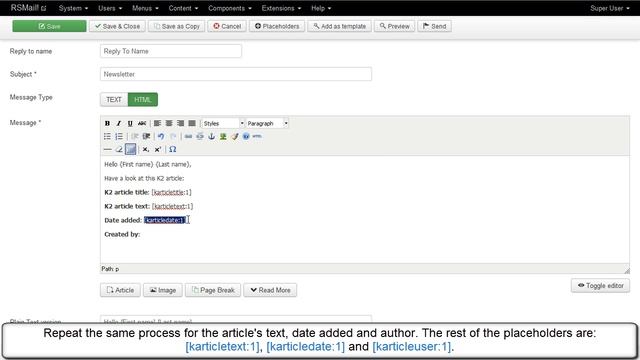The height and width of the screenshot is (360, 640).
Task: Click Add as template
Action: pyautogui.click(x=340, y=26)
